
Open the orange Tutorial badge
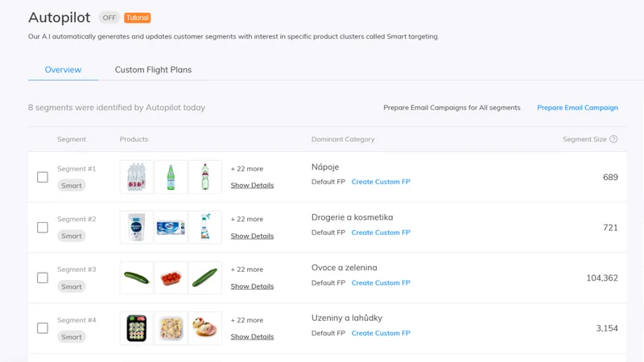pyautogui.click(x=137, y=18)
